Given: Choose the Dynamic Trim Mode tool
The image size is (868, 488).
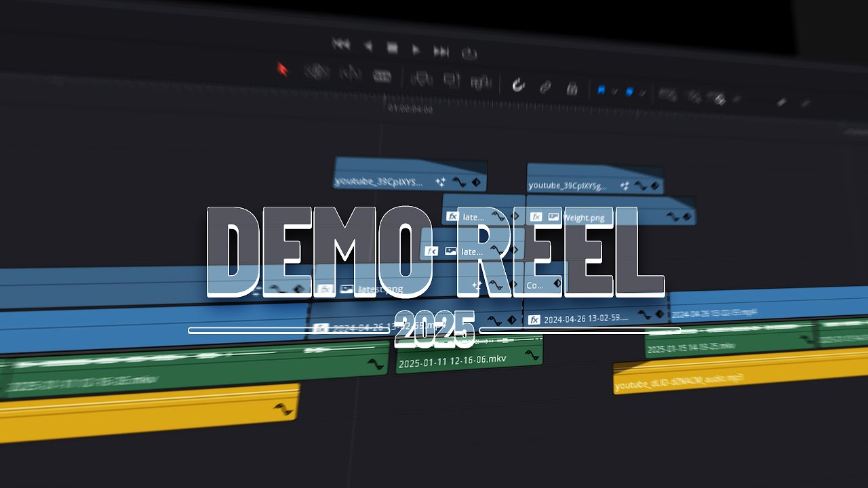Looking at the screenshot, I should pyautogui.click(x=350, y=73).
